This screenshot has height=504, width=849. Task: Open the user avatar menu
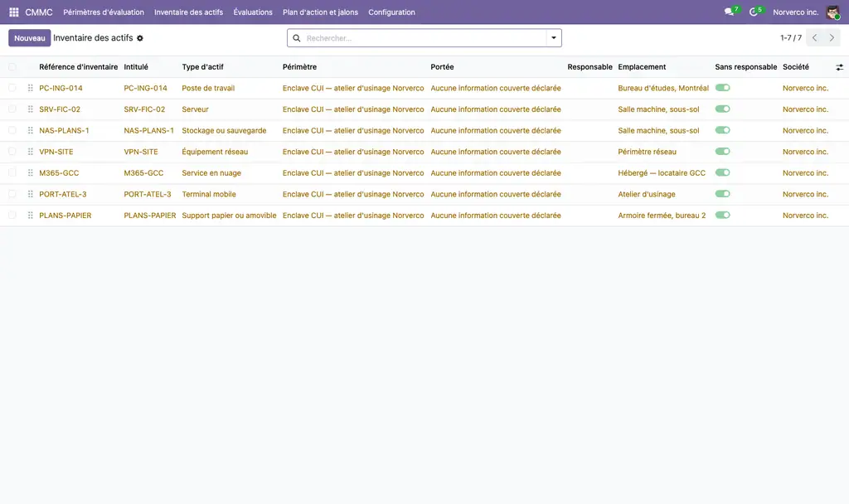[832, 12]
